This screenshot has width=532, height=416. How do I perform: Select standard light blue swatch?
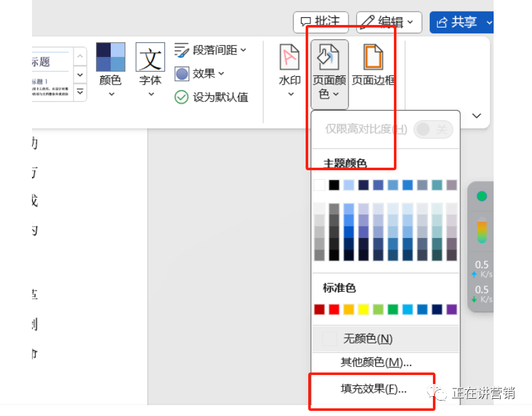(407, 309)
